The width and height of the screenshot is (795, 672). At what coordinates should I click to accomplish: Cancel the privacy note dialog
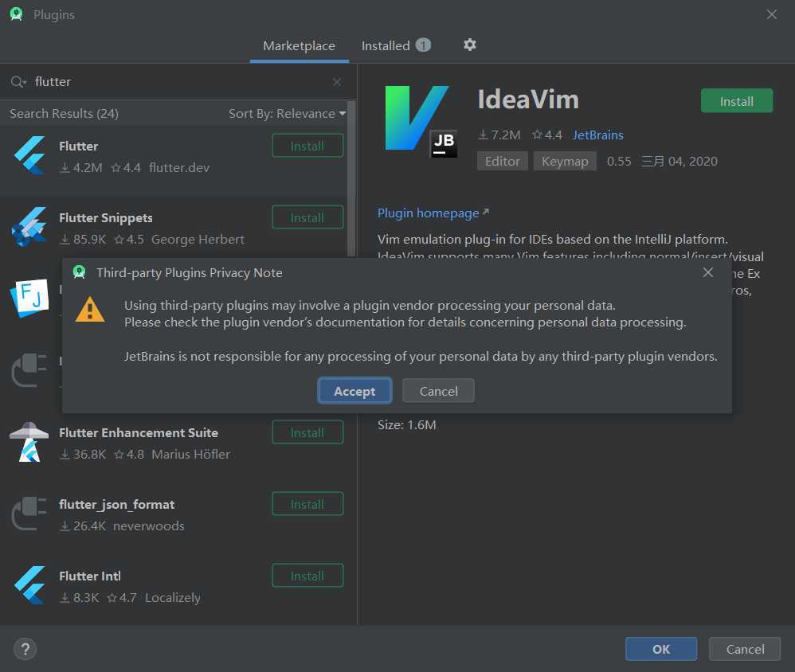click(439, 391)
